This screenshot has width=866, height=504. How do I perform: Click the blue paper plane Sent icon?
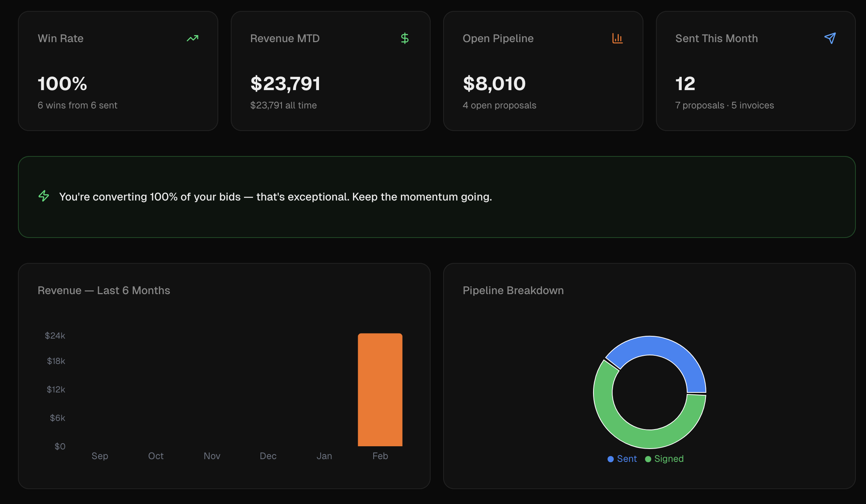coord(830,38)
